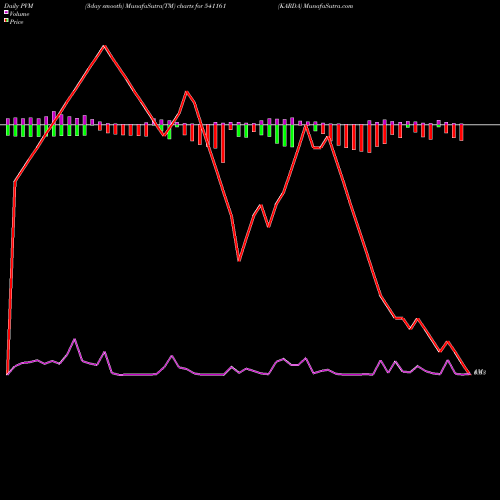The width and height of the screenshot is (500, 500).
Task: Click the '(KARDA) MunafaSutra.com' text
Action: coord(315,6)
